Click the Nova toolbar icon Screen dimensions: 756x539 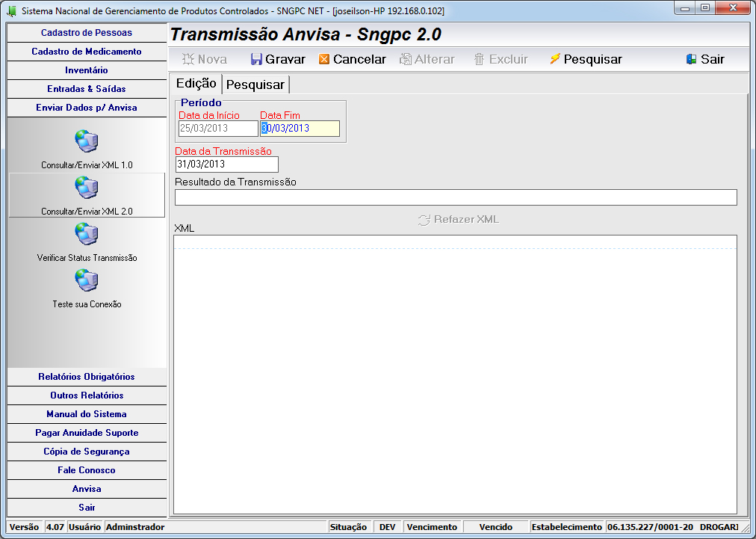[x=188, y=59]
